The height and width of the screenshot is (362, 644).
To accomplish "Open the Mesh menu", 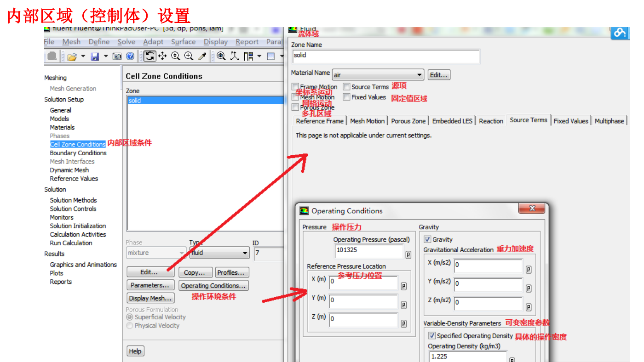I will click(71, 42).
